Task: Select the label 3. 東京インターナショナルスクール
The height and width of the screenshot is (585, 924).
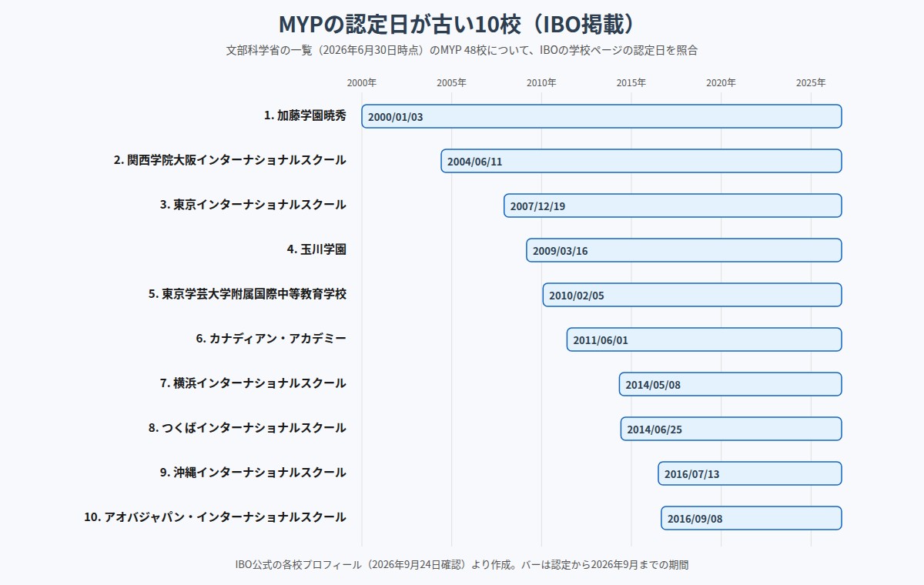Action: [253, 205]
